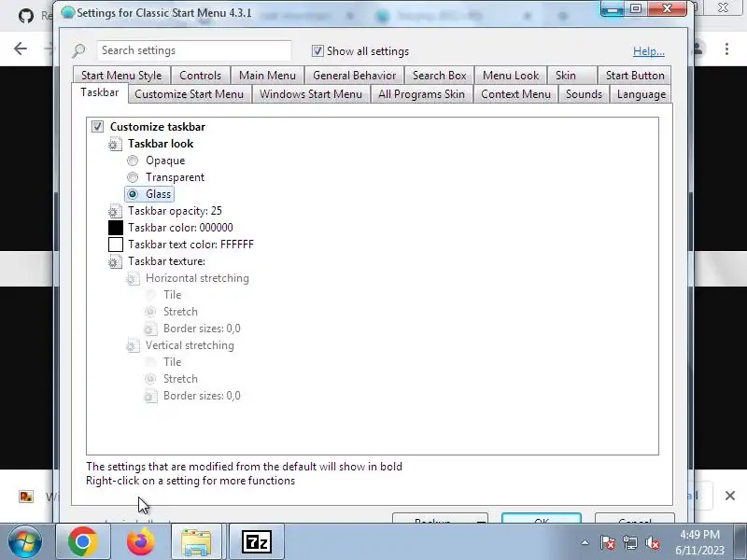Screen dimensions: 747x560
Task: Open the Search Box tab
Action: pyautogui.click(x=439, y=76)
